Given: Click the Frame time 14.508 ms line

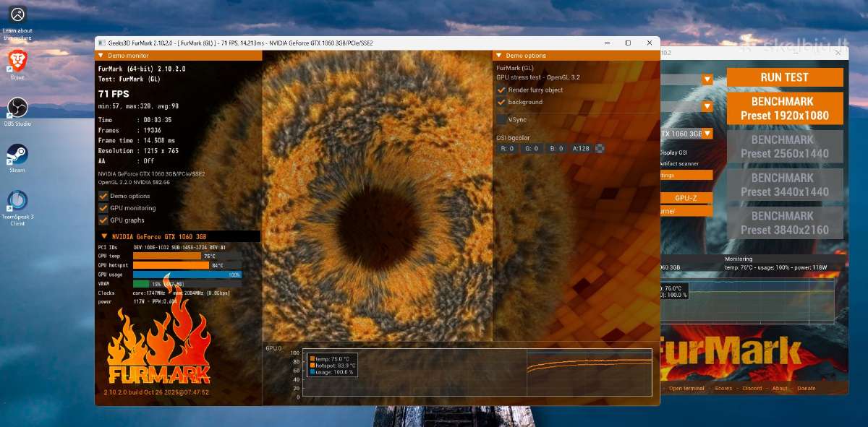Looking at the screenshot, I should point(136,141).
